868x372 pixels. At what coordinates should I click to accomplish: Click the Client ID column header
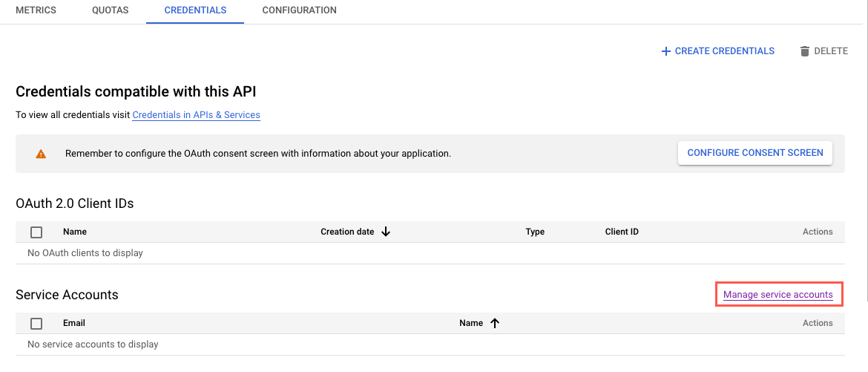click(622, 232)
